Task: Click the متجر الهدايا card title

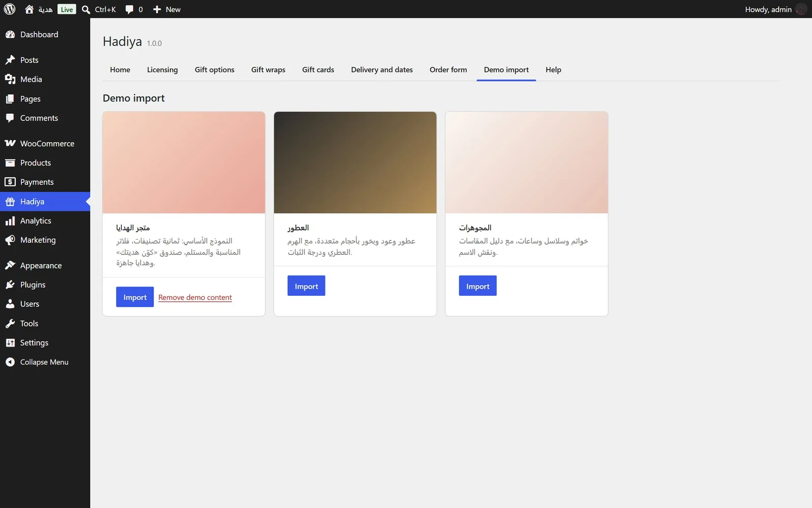Action: [x=133, y=228]
